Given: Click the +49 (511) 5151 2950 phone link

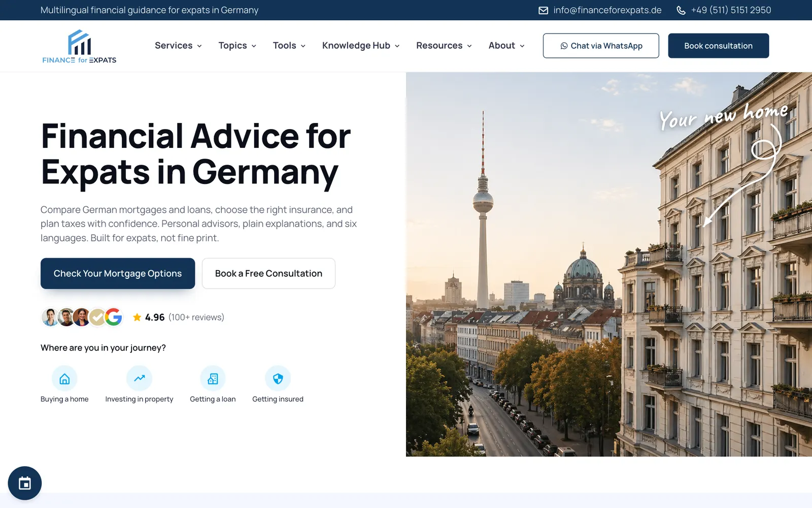Looking at the screenshot, I should click(x=731, y=10).
